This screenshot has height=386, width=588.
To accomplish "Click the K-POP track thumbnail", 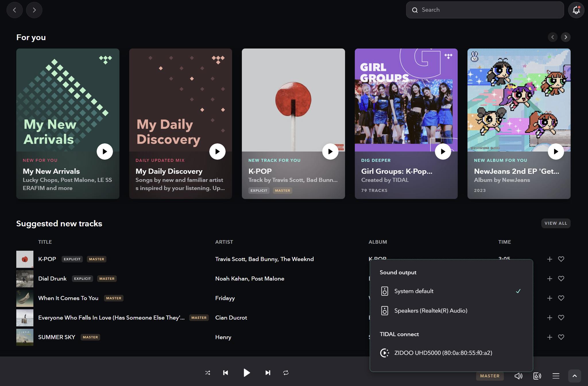I will [x=25, y=259].
